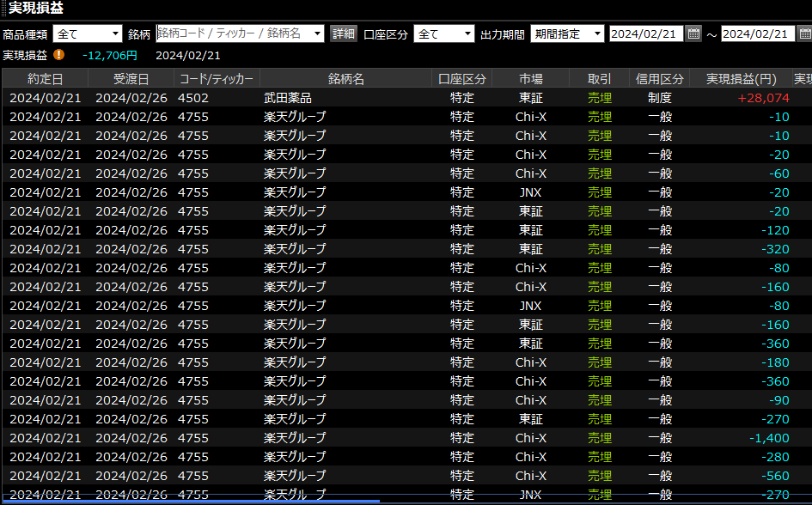Open the start date calendar picker

tap(693, 34)
